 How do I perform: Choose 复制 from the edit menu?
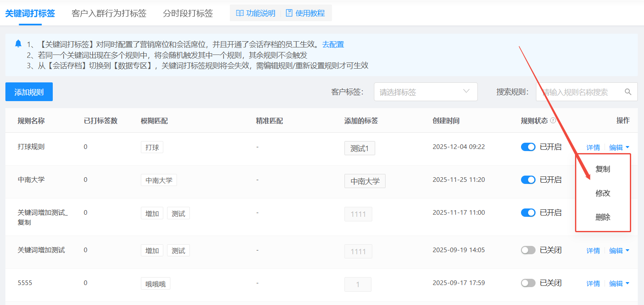602,169
